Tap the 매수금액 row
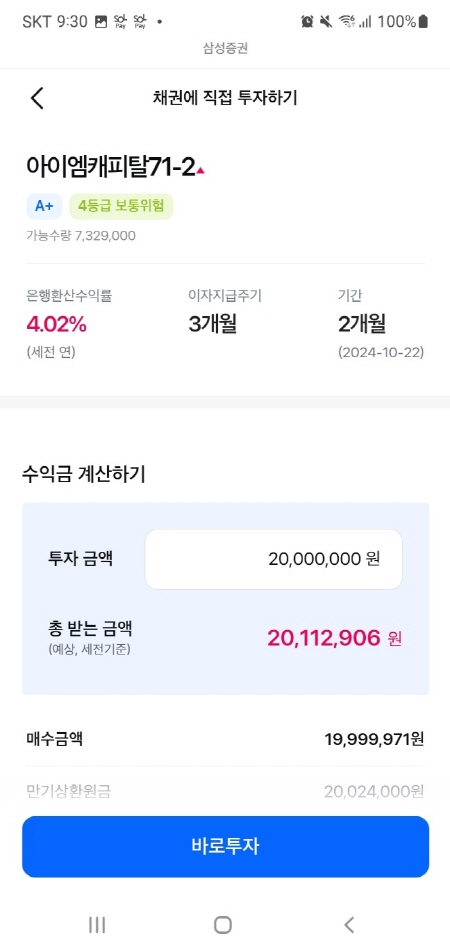This screenshot has width=450, height=950. pyautogui.click(x=225, y=739)
